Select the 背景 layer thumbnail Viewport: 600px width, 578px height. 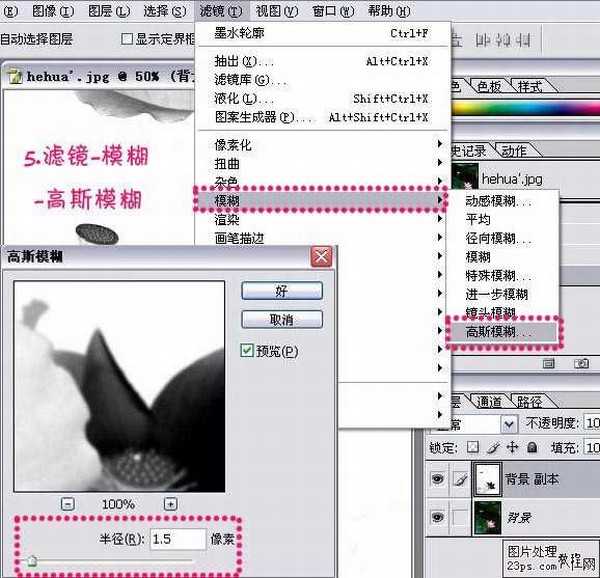pyautogui.click(x=487, y=518)
